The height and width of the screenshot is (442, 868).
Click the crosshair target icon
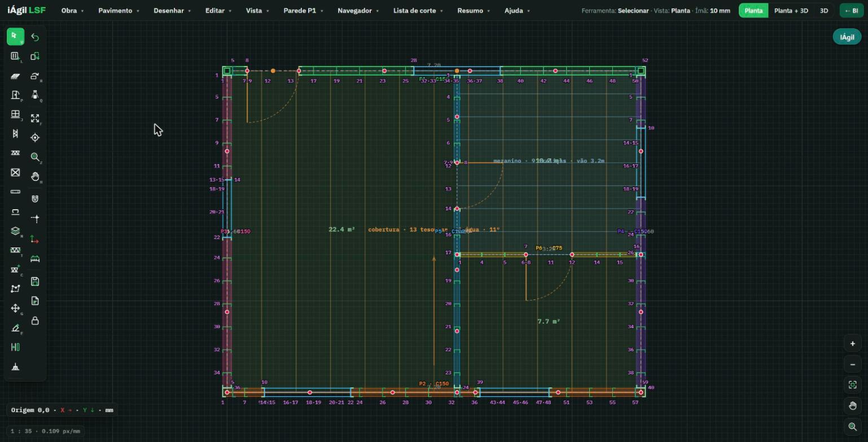[x=35, y=138]
